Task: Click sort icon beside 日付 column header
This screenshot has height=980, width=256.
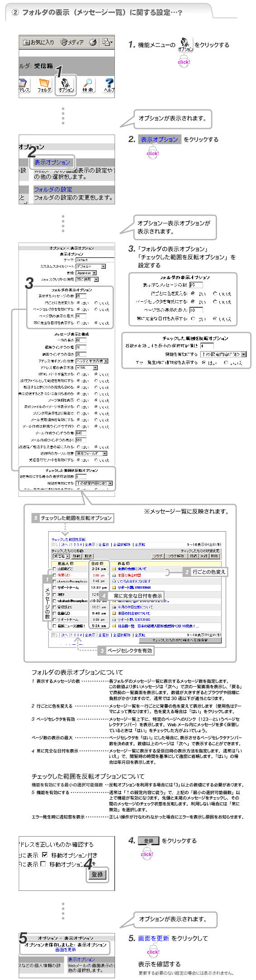Action: tap(102, 563)
